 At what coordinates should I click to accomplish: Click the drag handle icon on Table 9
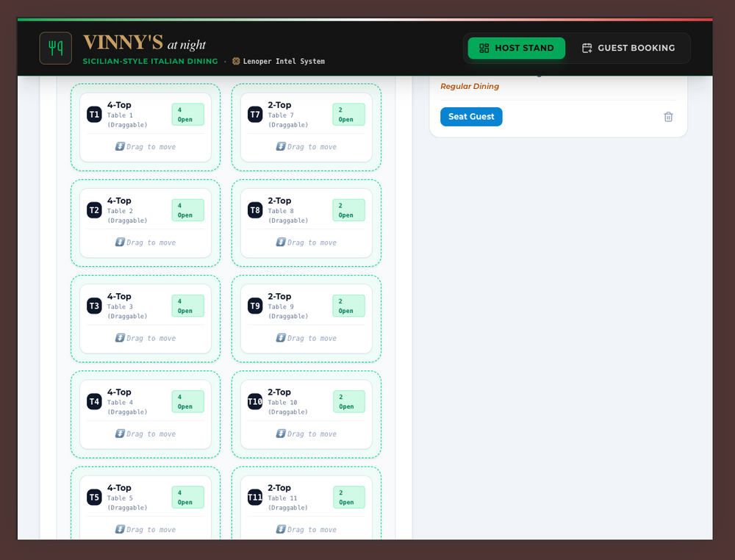[x=281, y=337]
